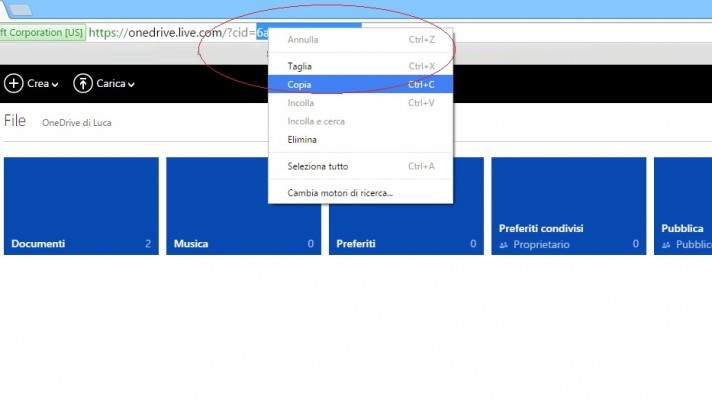Viewport: 712px width, 400px height.
Task: Expand the Crea dropdown chevron
Action: pyautogui.click(x=55, y=84)
